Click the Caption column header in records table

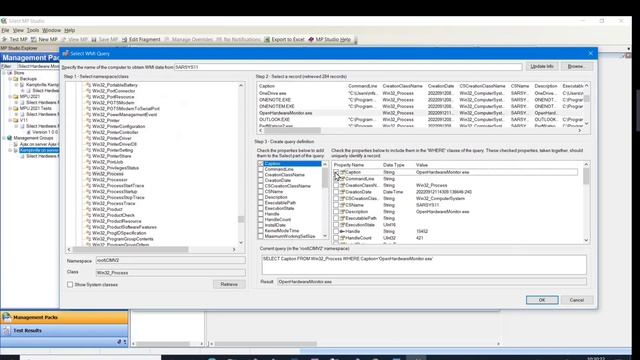(267, 86)
